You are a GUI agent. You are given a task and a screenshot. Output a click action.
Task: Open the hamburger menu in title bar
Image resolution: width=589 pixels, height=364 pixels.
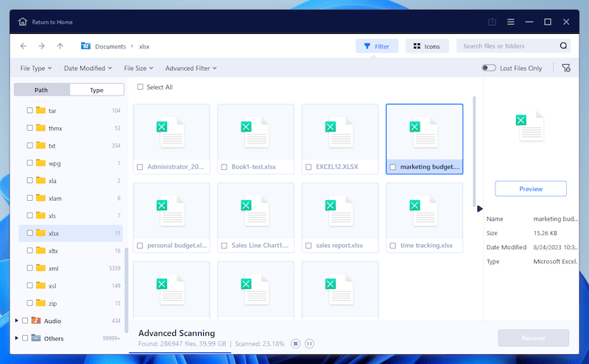pos(511,22)
